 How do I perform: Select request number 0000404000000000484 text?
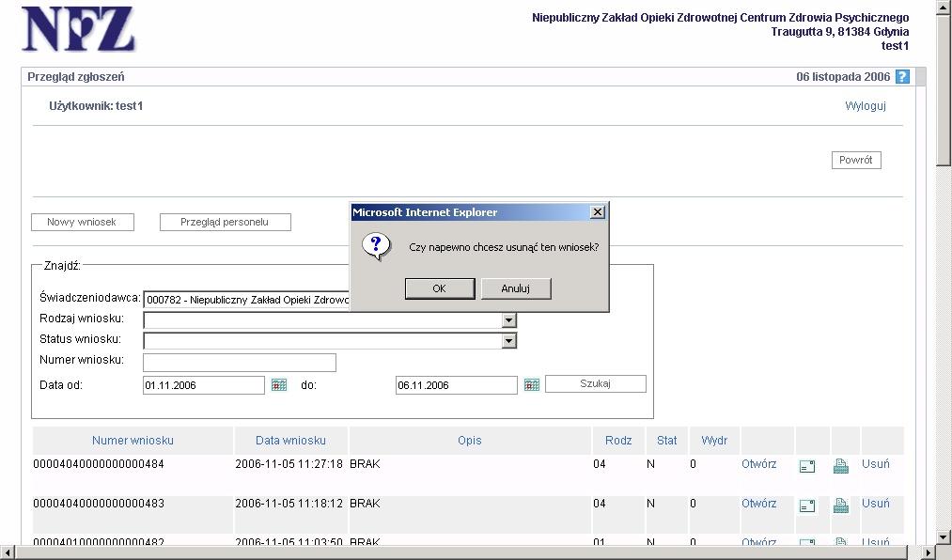(x=99, y=464)
